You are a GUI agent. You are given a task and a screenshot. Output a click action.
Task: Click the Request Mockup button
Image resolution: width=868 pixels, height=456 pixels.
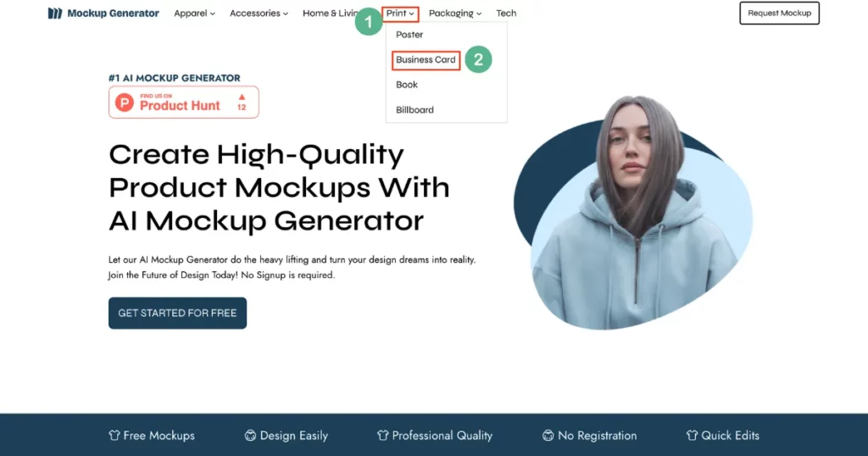pyautogui.click(x=780, y=14)
